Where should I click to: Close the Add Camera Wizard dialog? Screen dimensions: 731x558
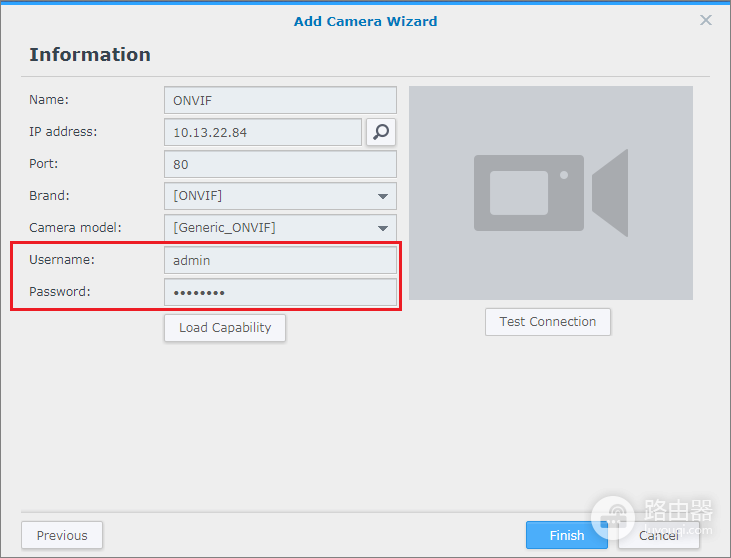tap(706, 20)
